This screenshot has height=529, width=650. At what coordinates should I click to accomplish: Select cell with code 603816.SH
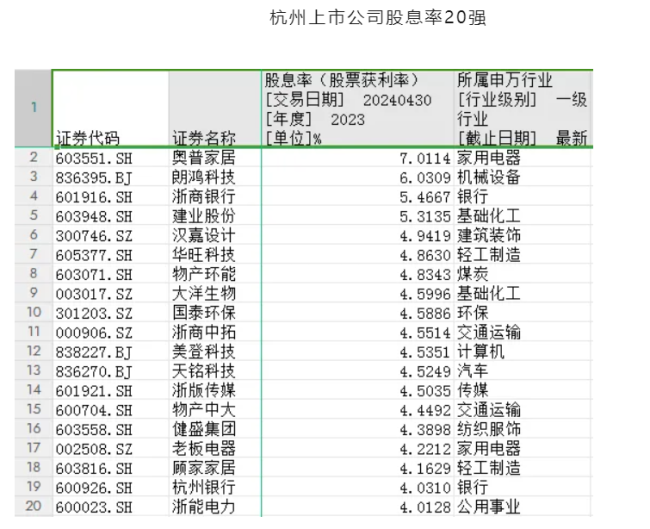[111, 468]
